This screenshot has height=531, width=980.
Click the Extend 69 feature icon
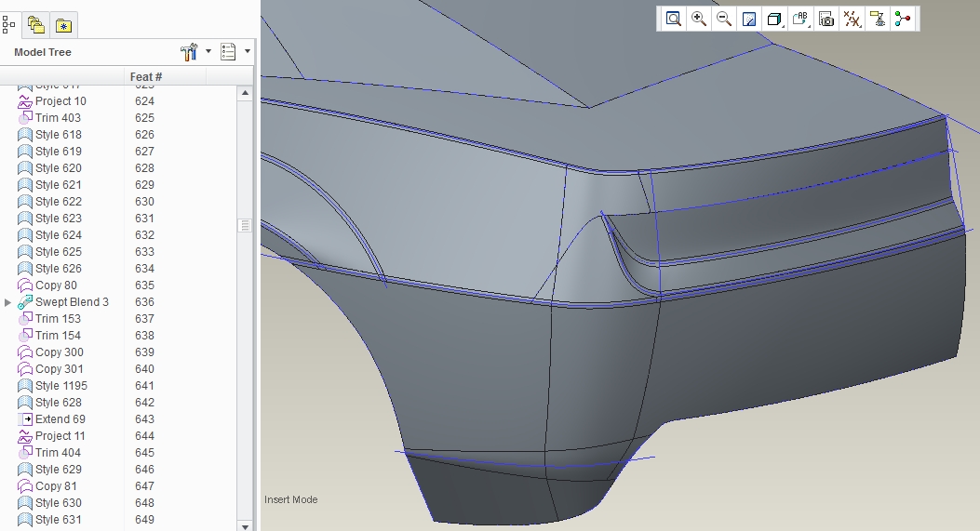pos(25,419)
